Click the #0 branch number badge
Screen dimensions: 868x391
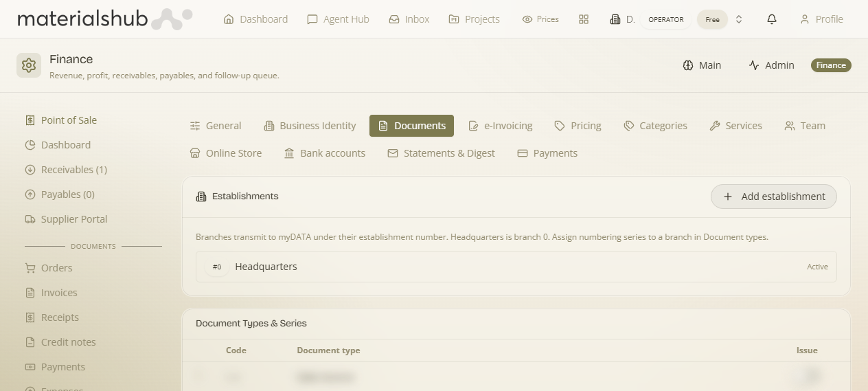[x=217, y=267]
